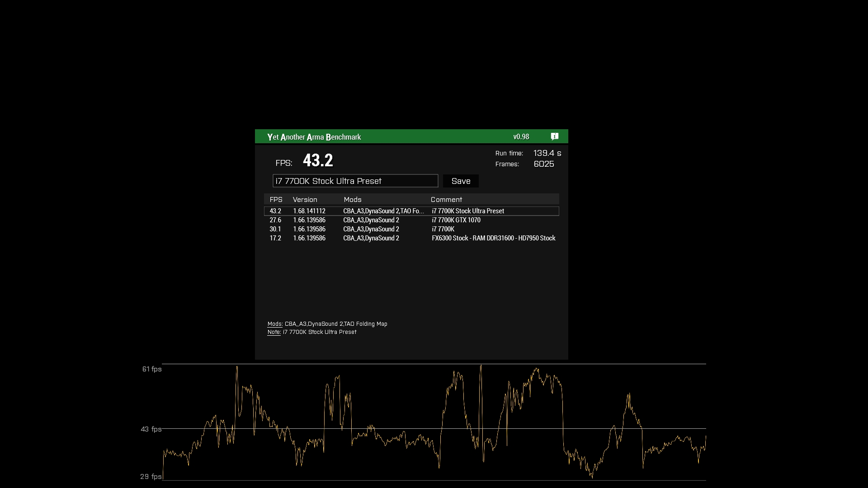Click the Mods column header
Image resolution: width=868 pixels, height=488 pixels.
pyautogui.click(x=352, y=199)
